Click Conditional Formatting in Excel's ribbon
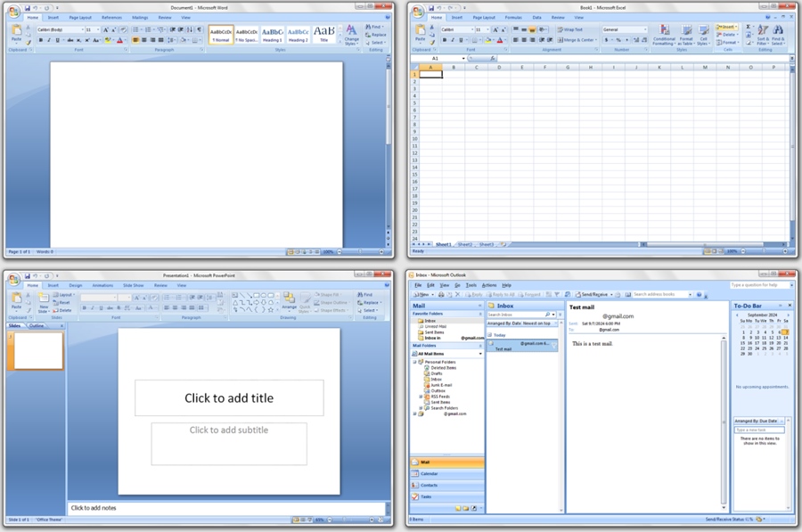Screen dimensions: 802x532 pyautogui.click(x=664, y=35)
